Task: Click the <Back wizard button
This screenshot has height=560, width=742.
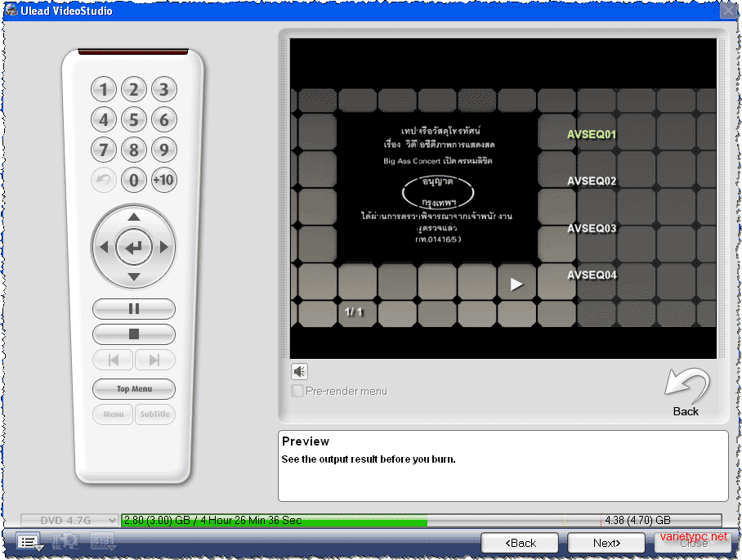Action: point(520,543)
